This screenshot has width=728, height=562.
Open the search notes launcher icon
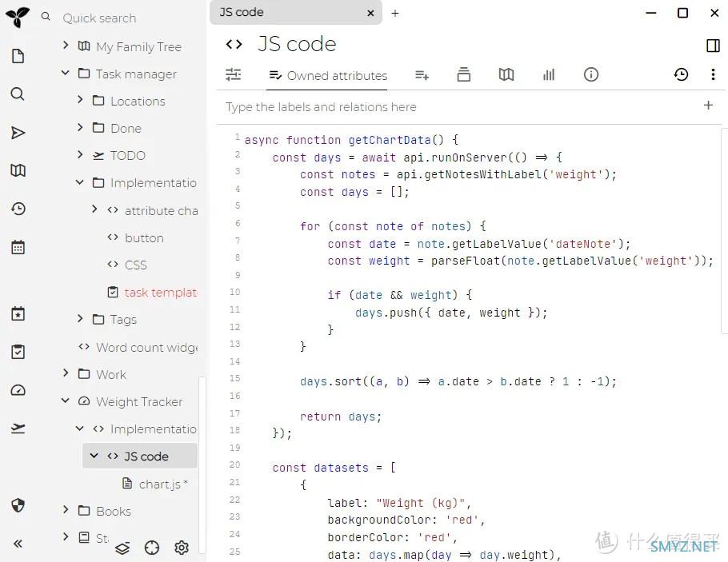[x=18, y=94]
